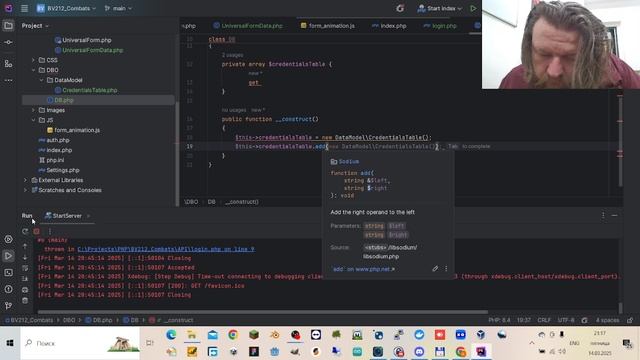
Task: Collapse the DBO folder
Action: [x=33, y=70]
